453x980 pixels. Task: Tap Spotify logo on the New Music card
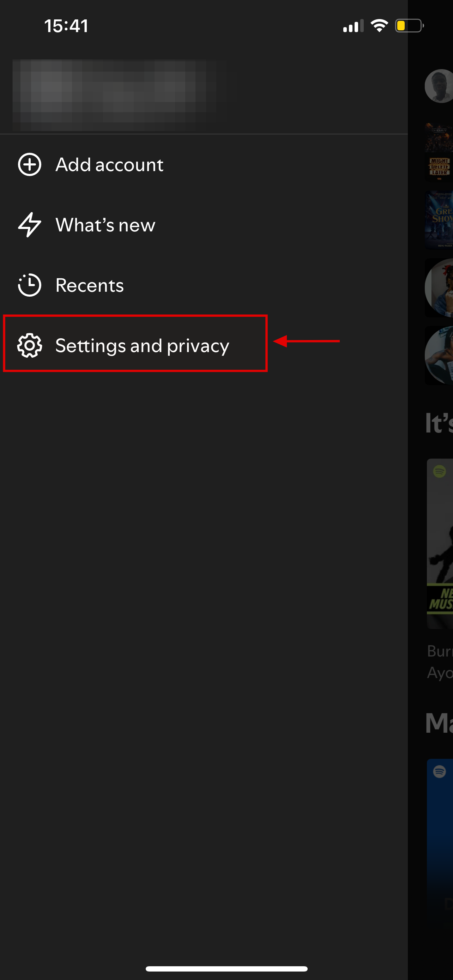click(439, 471)
